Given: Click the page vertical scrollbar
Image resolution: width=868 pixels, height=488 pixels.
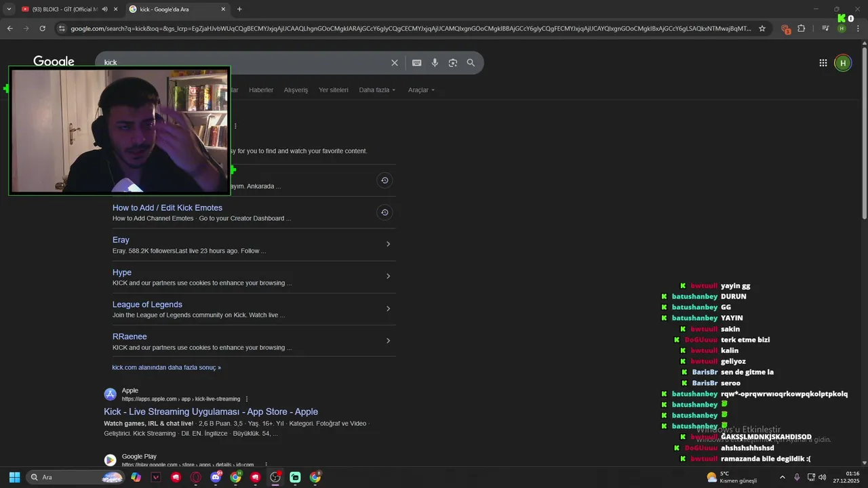Looking at the screenshot, I should [864, 132].
